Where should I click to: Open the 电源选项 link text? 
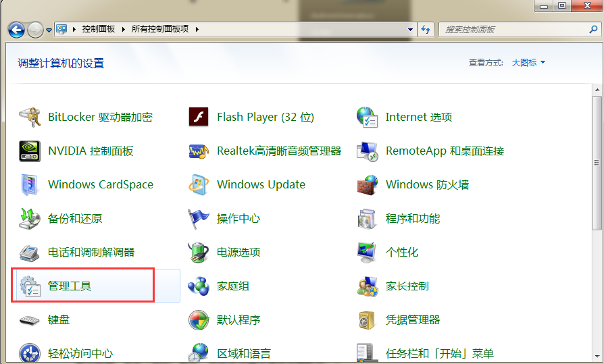tap(238, 253)
